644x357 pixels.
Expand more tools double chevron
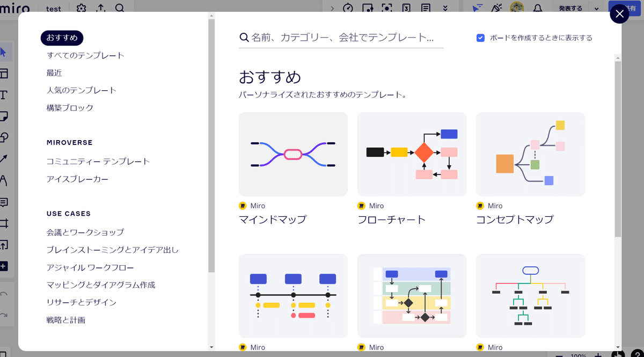(445, 8)
